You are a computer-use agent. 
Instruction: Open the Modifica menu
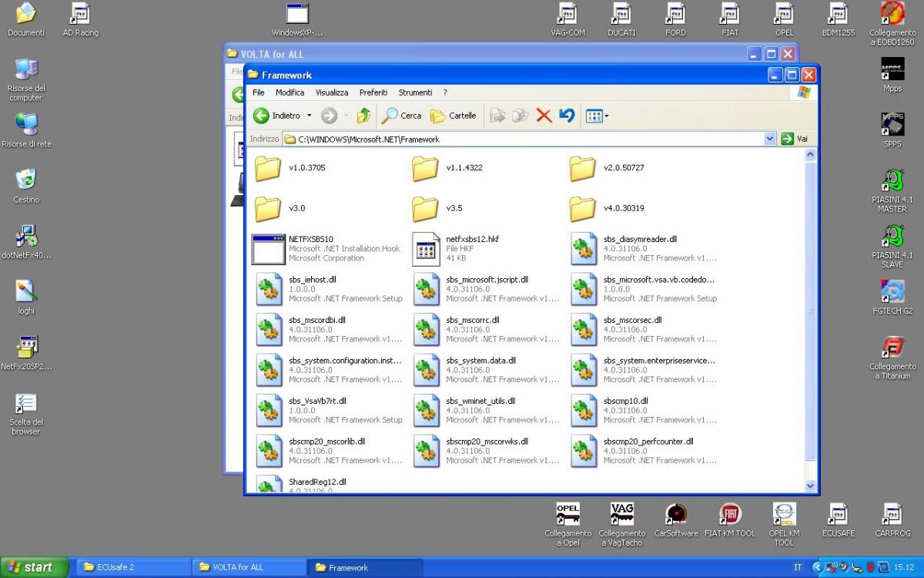(290, 92)
